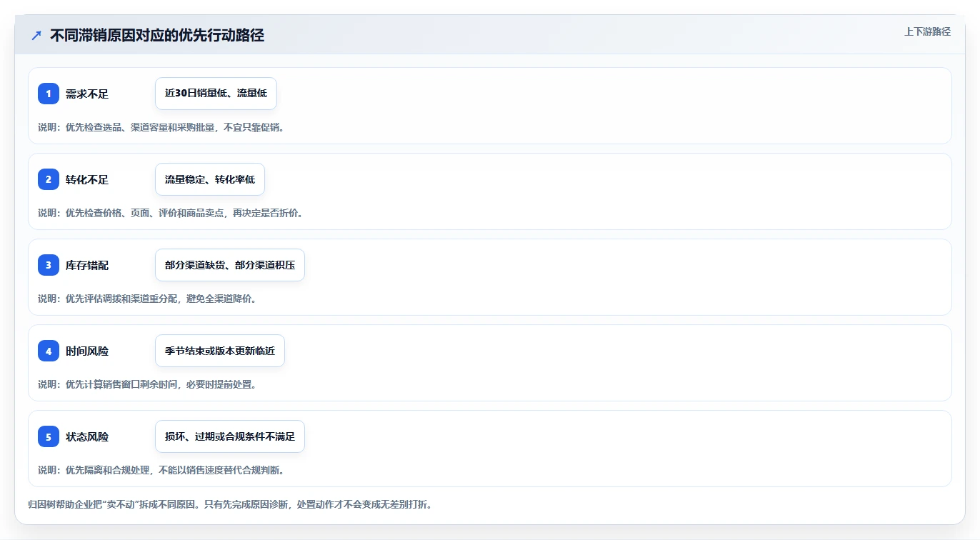This screenshot has width=980, height=540.
Task: Select the 需求不足 label
Action: (87, 94)
